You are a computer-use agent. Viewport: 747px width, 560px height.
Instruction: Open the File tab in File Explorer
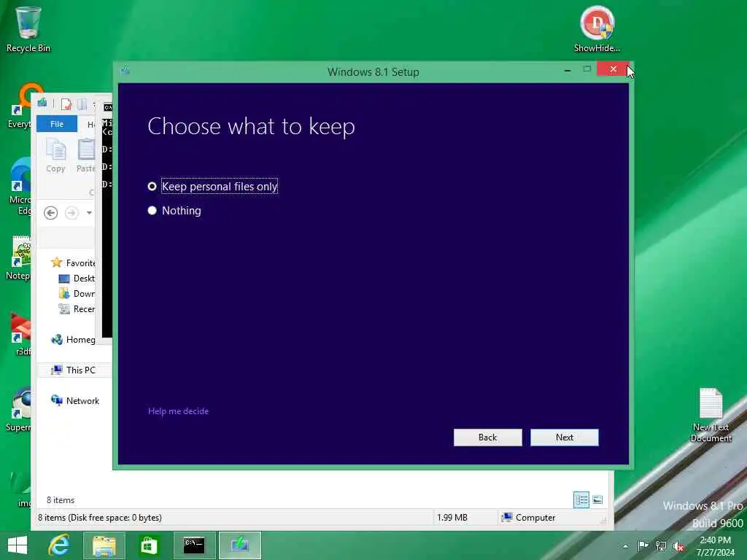(57, 124)
